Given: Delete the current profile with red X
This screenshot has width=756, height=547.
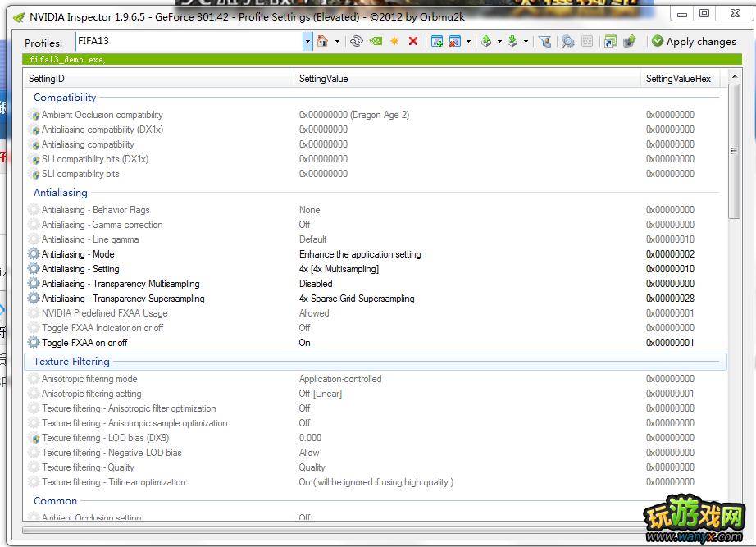Looking at the screenshot, I should point(413,42).
